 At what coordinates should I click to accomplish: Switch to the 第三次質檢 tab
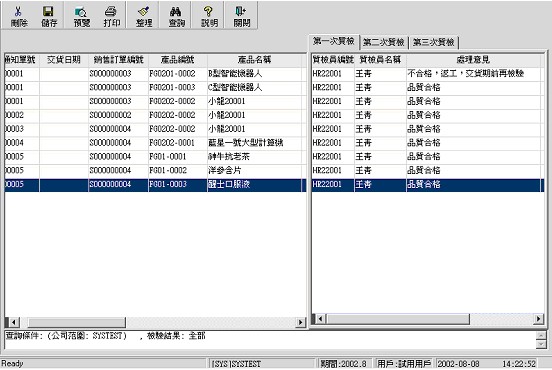pyautogui.click(x=433, y=42)
